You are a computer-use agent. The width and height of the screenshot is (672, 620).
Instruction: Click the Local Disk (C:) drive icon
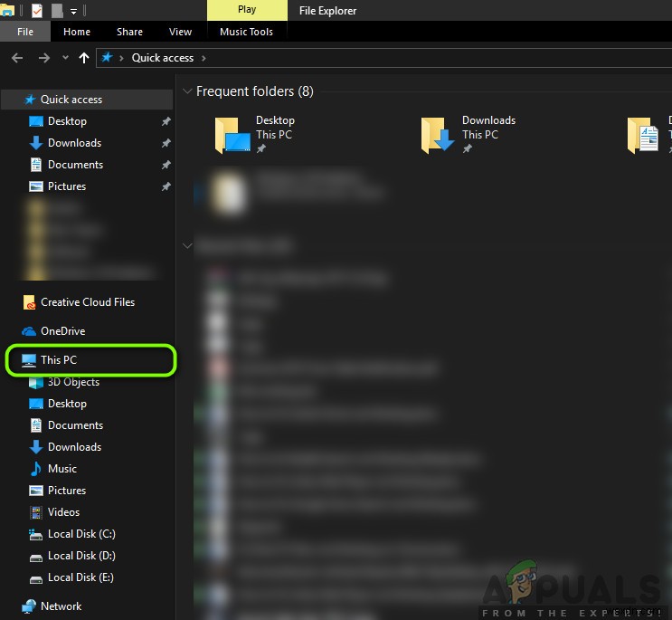(35, 535)
